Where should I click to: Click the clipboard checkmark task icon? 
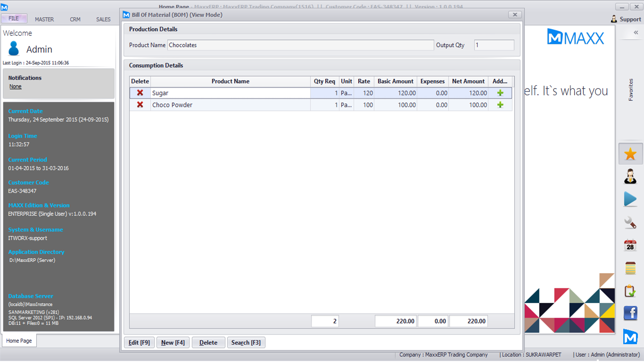pos(630,291)
